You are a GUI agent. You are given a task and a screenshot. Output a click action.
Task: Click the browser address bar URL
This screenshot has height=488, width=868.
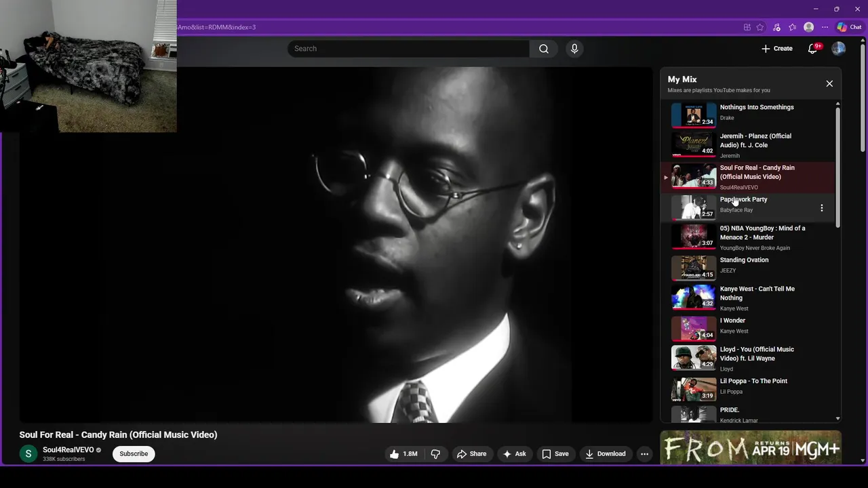click(x=217, y=27)
